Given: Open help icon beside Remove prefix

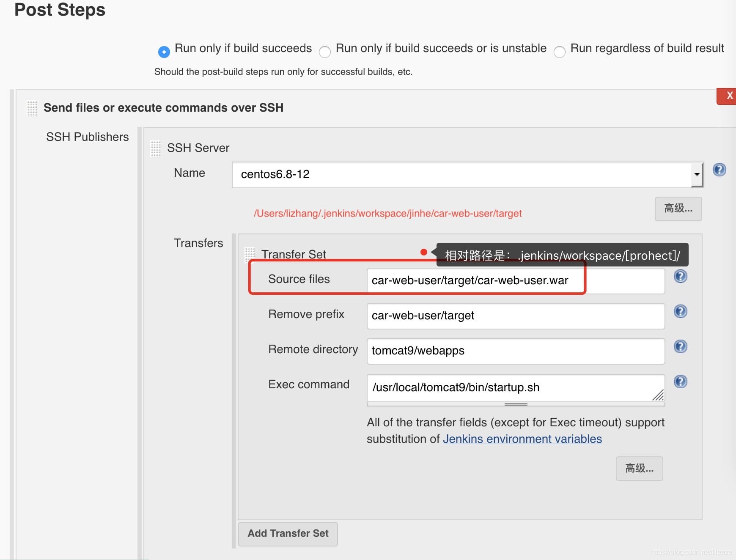Looking at the screenshot, I should tap(680, 312).
